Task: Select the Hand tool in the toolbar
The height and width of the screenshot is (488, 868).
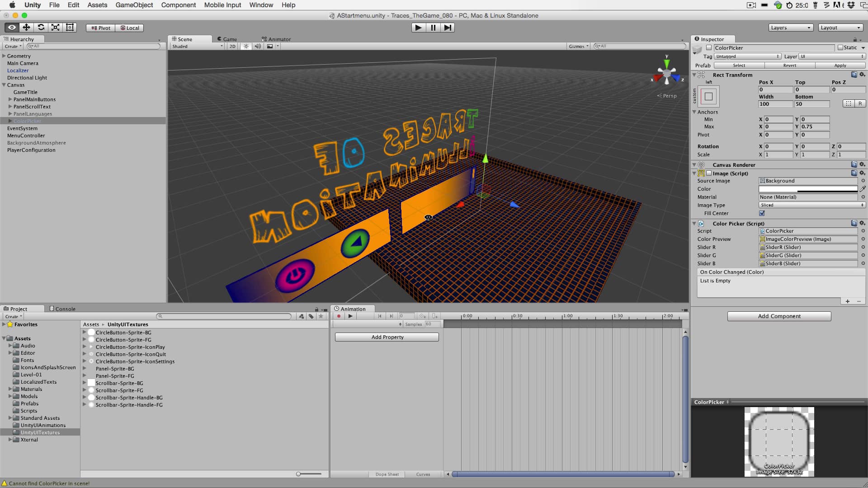Action: pyautogui.click(x=11, y=27)
